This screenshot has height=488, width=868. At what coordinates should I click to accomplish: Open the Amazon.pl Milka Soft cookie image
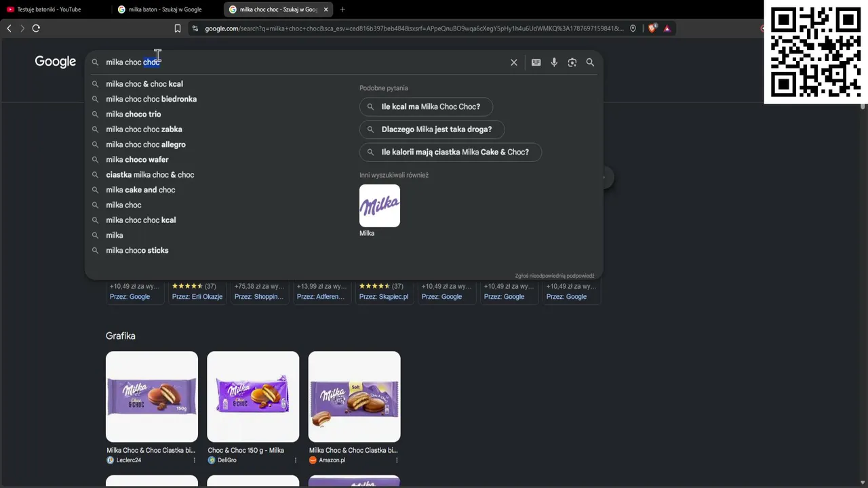[355, 396]
